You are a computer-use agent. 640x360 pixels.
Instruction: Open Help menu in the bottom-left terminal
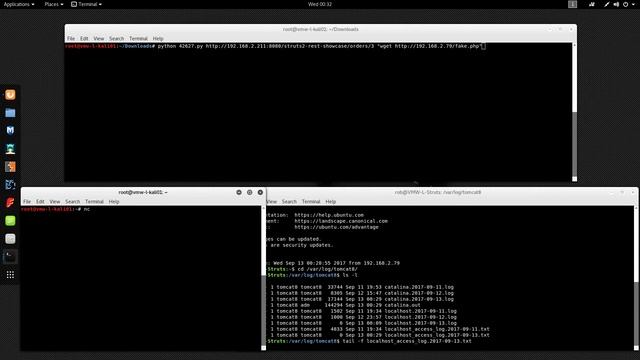tap(114, 202)
